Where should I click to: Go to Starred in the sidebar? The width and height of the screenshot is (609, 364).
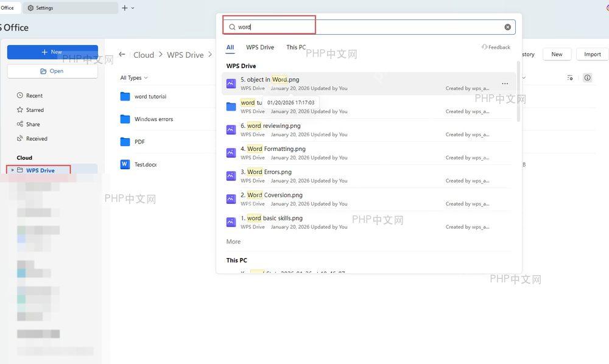(x=30, y=110)
